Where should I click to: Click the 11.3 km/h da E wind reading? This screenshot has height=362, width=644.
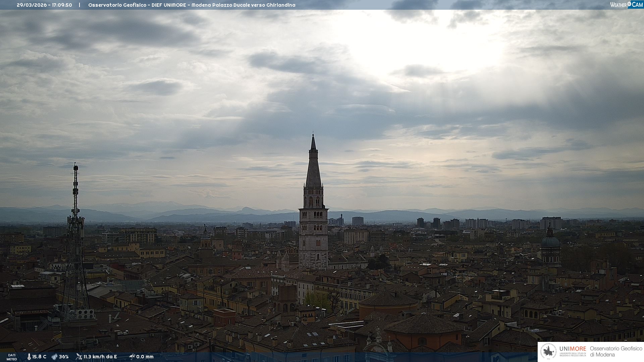click(x=100, y=357)
